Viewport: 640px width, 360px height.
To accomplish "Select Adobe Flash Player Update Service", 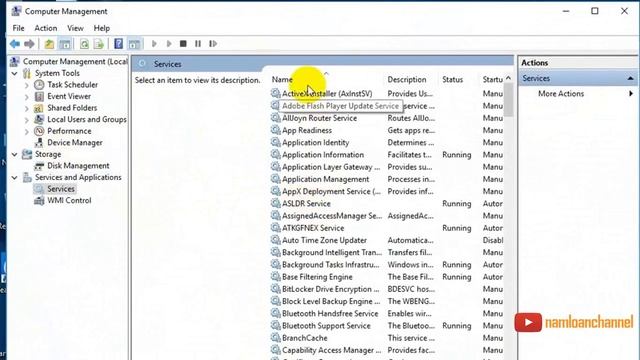I will pyautogui.click(x=340, y=106).
